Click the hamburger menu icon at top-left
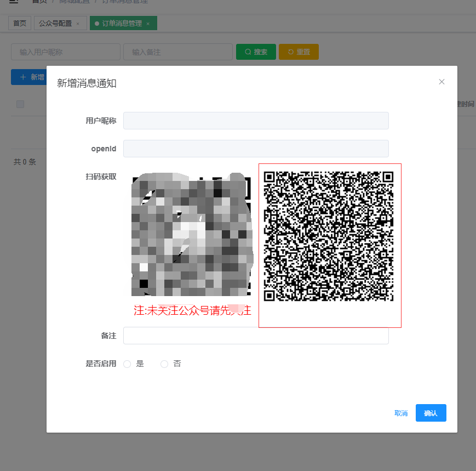 [x=14, y=1]
